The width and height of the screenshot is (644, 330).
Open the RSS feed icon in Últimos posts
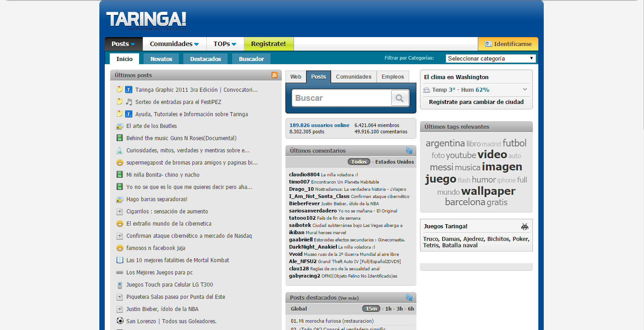coord(275,75)
